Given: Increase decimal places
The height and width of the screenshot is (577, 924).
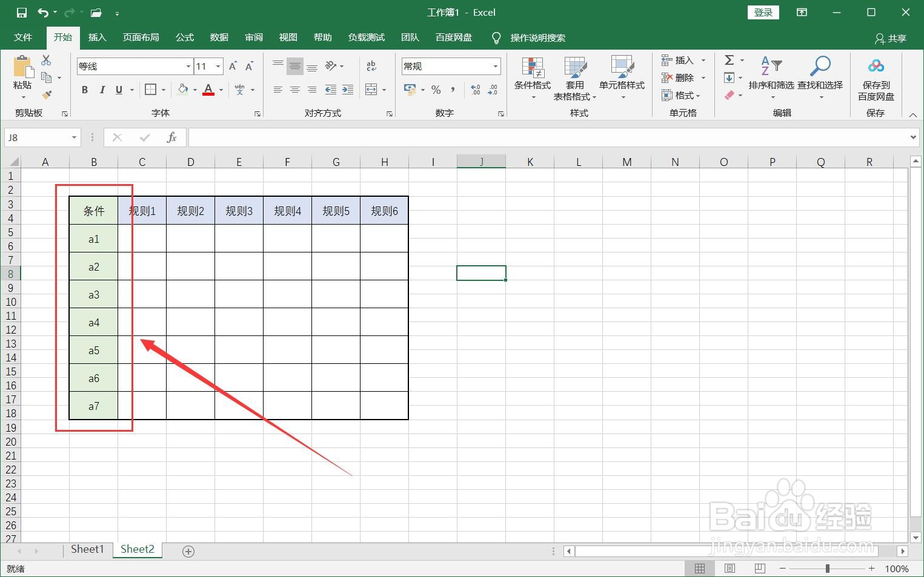Looking at the screenshot, I should (x=476, y=90).
